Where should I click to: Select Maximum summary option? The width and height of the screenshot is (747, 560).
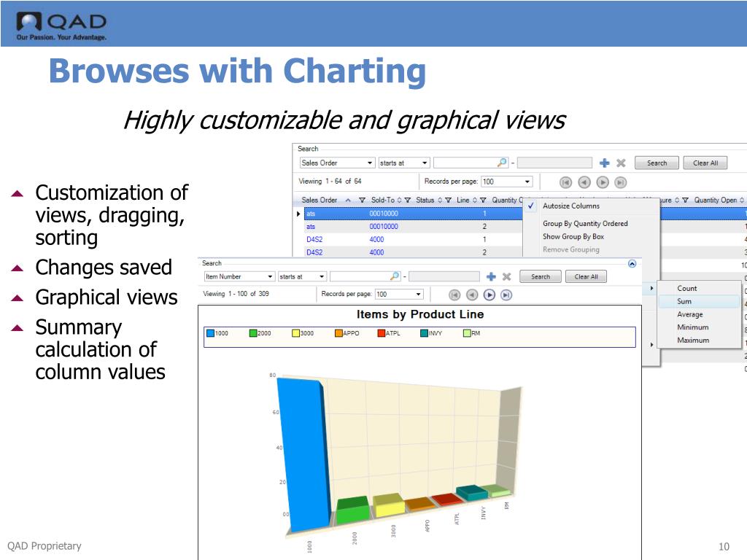click(693, 340)
